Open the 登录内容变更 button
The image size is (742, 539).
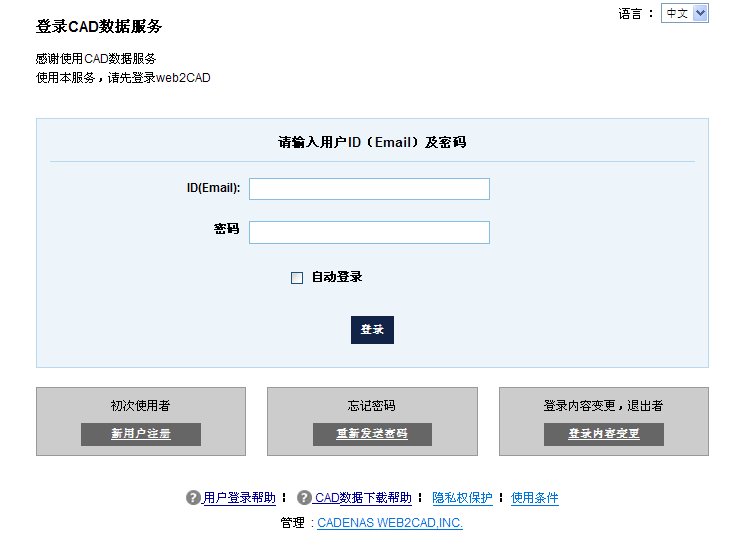pos(603,434)
